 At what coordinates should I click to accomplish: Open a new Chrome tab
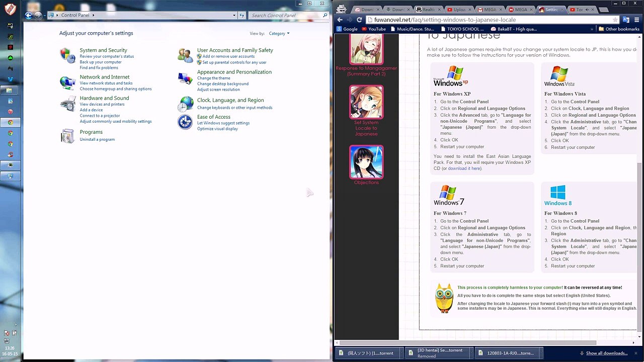(604, 10)
